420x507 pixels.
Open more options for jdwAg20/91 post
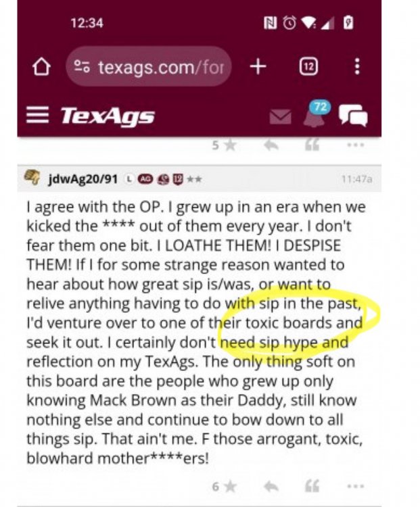356,486
